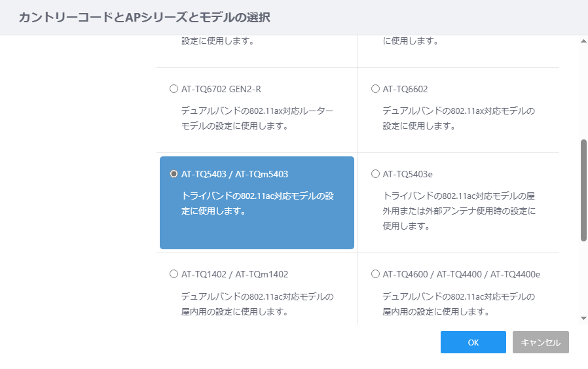
Task: Select the AT-TQ5403 / AT-TQm5403 radio button
Action: [x=174, y=174]
